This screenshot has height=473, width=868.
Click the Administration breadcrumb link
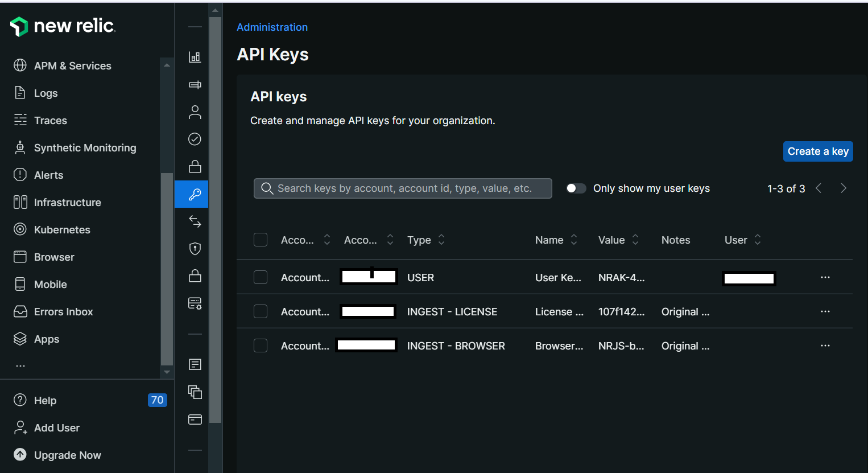coord(272,27)
